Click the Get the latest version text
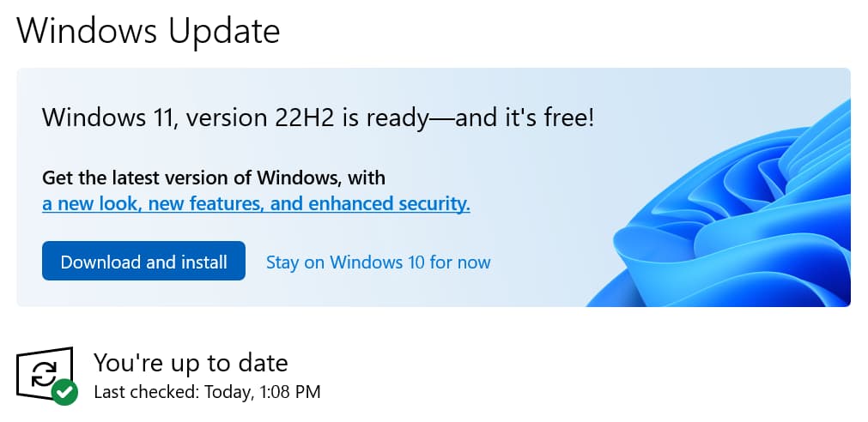 pyautogui.click(x=214, y=178)
